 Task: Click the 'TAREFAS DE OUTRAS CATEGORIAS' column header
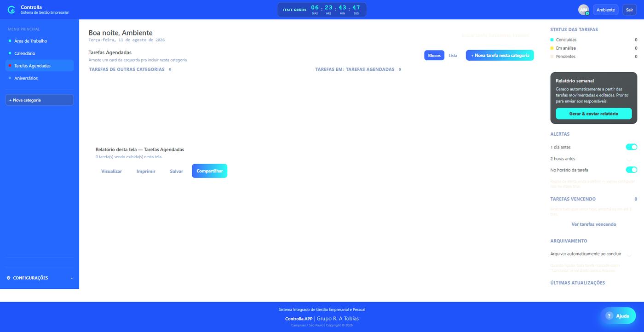(127, 69)
